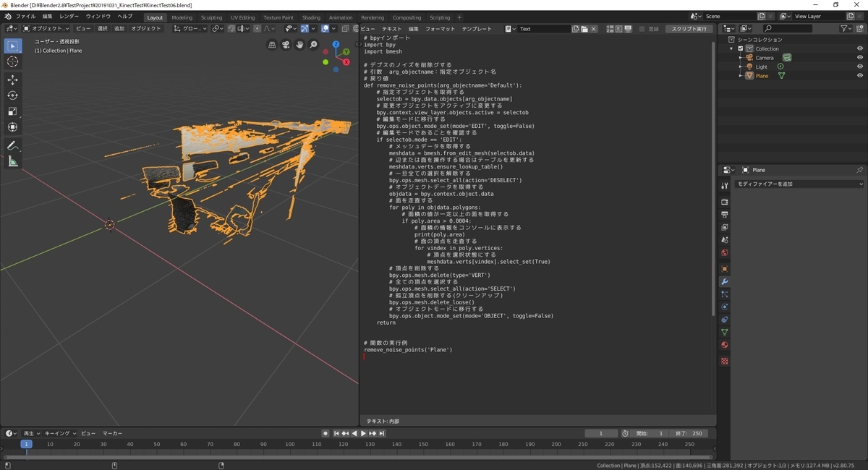The height and width of the screenshot is (470, 868).
Task: Expand the Plane item in outliner
Action: 740,75
